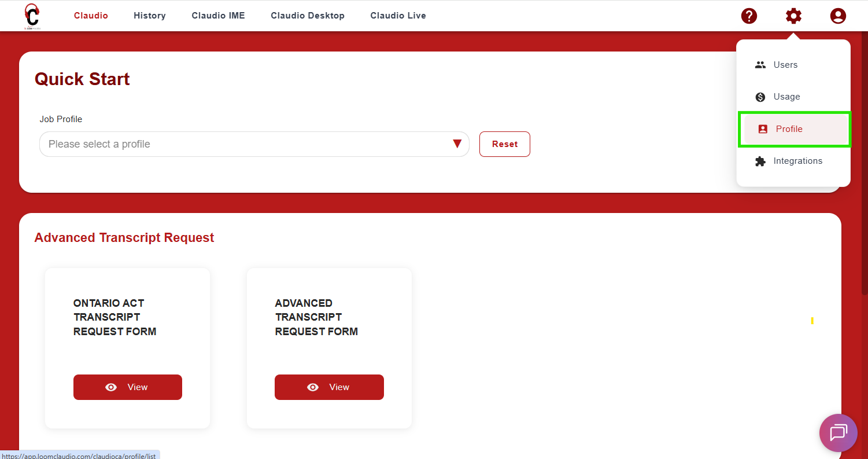
Task: Open the Claudio Live tab
Action: (398, 16)
